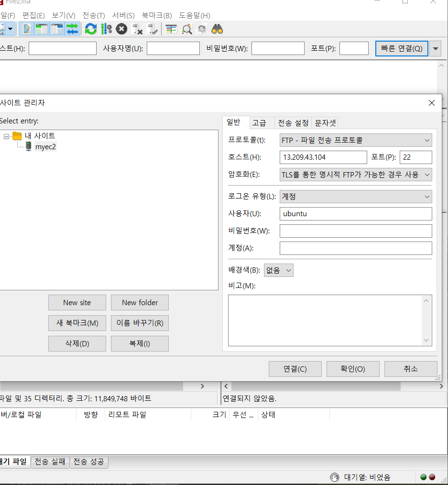448x485 pixels.
Task: Click the 취소 cancel button
Action: 411,369
